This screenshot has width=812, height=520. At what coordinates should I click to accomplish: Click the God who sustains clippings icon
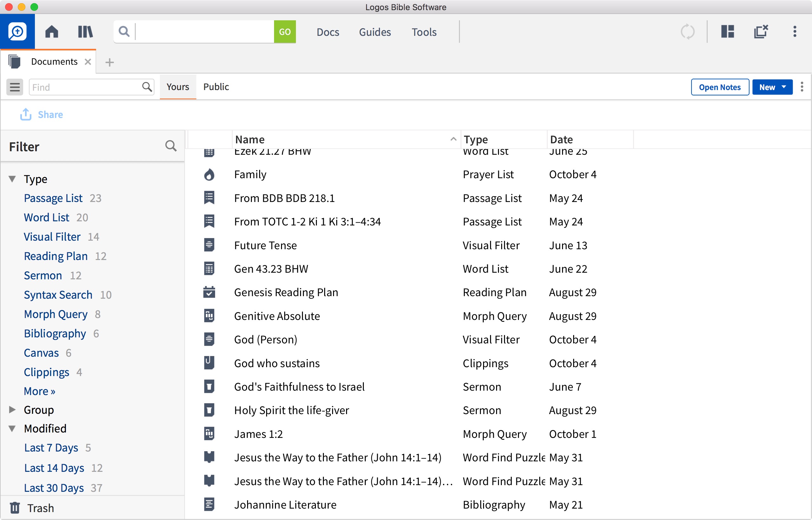click(209, 363)
